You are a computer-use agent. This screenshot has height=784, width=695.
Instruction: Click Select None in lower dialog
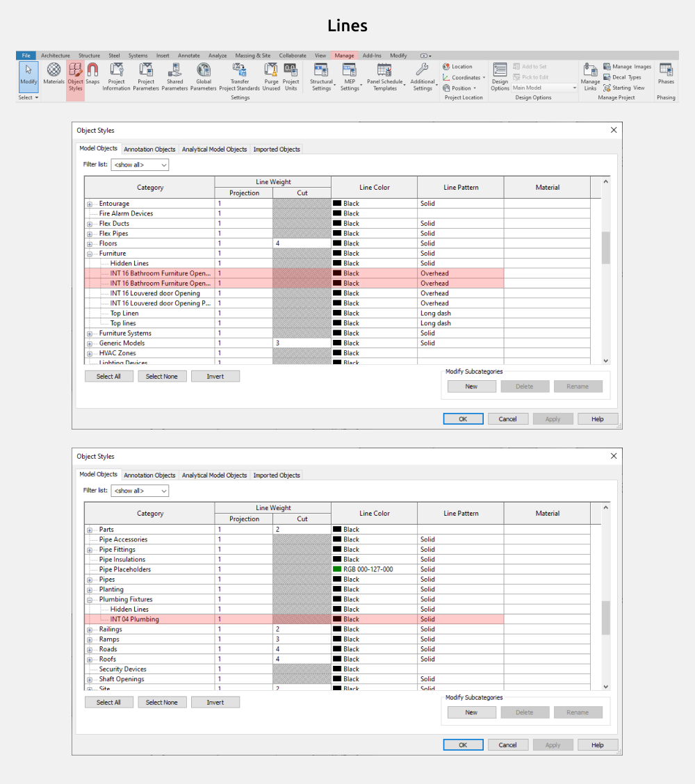pos(162,703)
